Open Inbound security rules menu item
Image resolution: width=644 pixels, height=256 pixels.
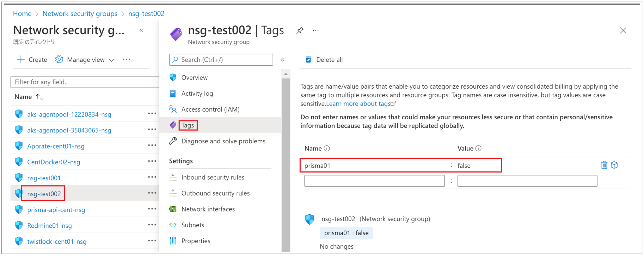tap(213, 177)
